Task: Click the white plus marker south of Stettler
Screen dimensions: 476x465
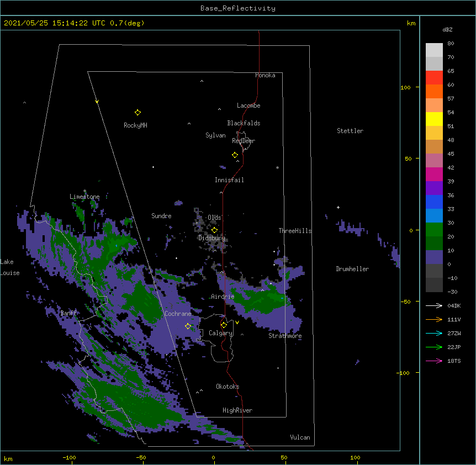Action: tap(338, 207)
